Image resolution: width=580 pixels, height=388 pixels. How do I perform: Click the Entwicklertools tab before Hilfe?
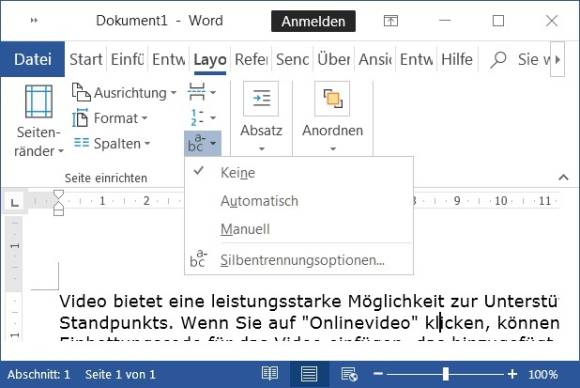416,59
